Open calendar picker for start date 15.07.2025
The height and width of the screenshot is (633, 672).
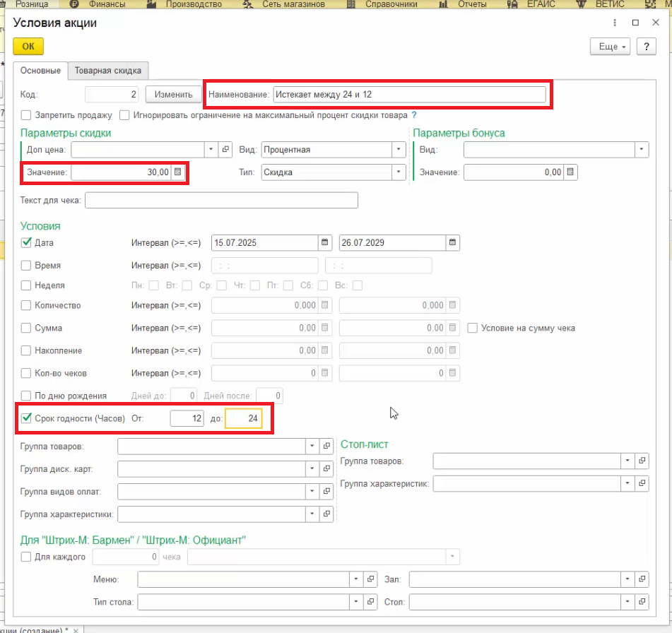tap(325, 242)
